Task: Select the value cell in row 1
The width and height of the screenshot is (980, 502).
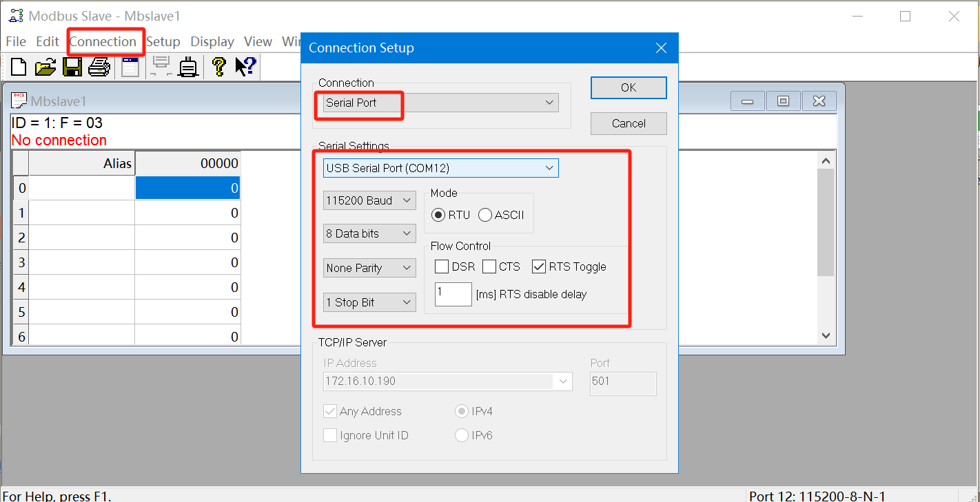Action: pyautogui.click(x=188, y=213)
